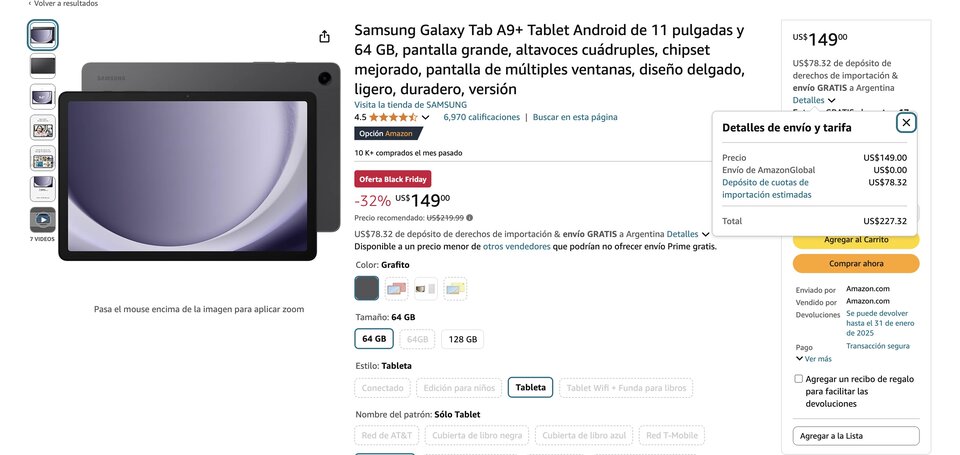
Task: Open the Agregar a la Lista dropdown
Action: coord(856,436)
